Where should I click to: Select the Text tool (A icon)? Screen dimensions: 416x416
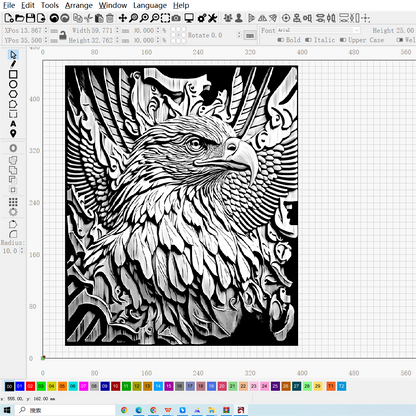coord(13,124)
